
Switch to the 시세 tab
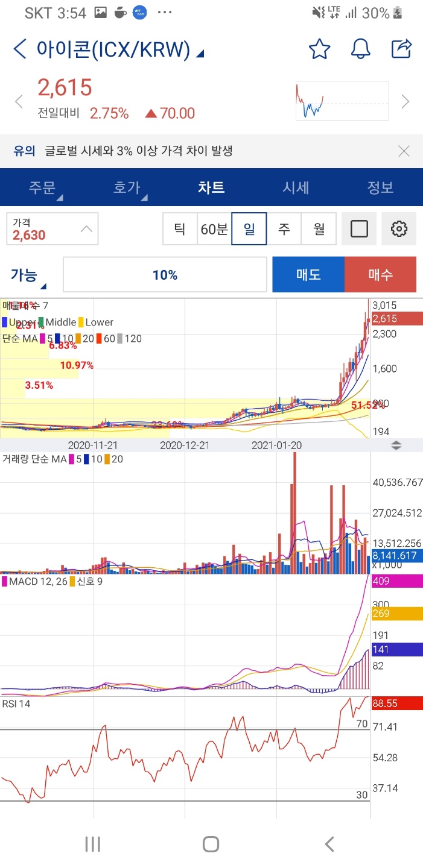[296, 187]
